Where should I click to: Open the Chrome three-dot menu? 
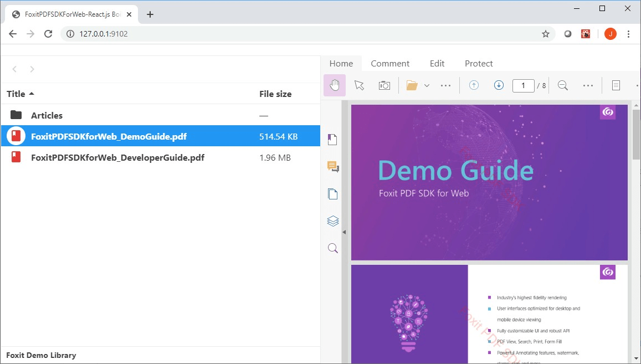628,34
